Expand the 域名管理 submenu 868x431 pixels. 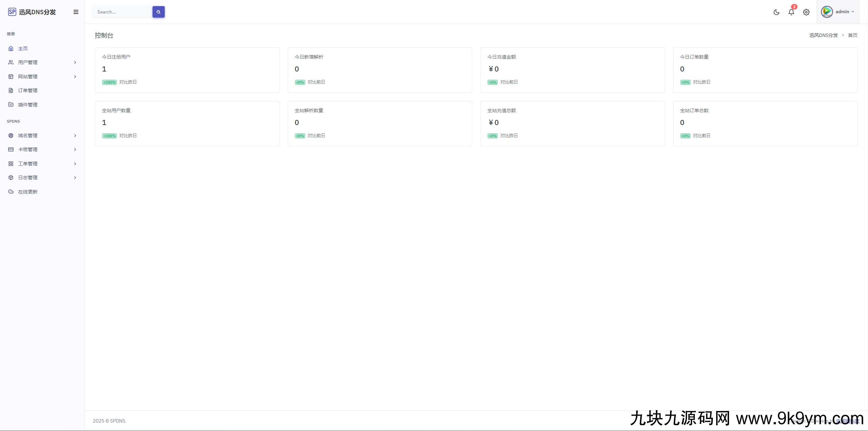(x=41, y=135)
